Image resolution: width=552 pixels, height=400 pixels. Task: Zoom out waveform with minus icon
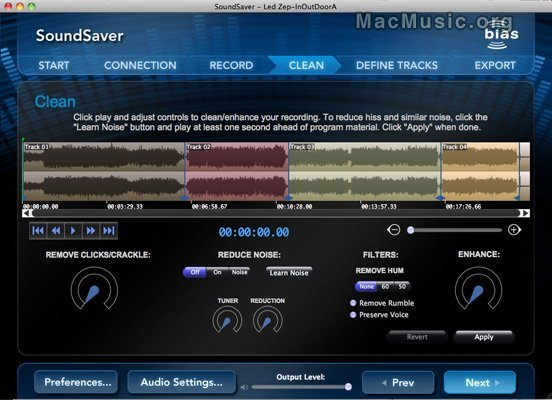tap(393, 230)
